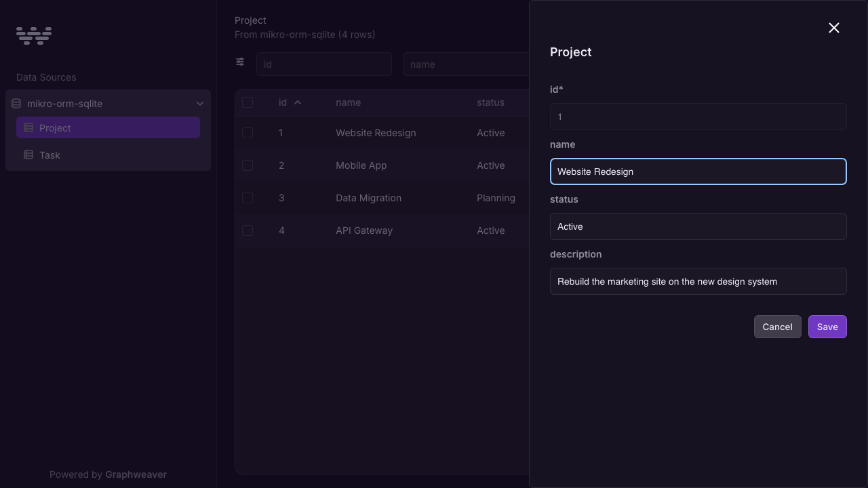Click the Data Migration name cell
Image resolution: width=868 pixels, height=488 pixels.
[368, 198]
